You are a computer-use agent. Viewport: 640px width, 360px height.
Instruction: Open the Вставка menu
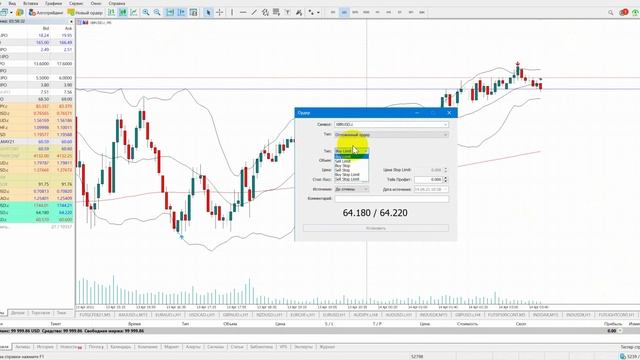coord(31,3)
